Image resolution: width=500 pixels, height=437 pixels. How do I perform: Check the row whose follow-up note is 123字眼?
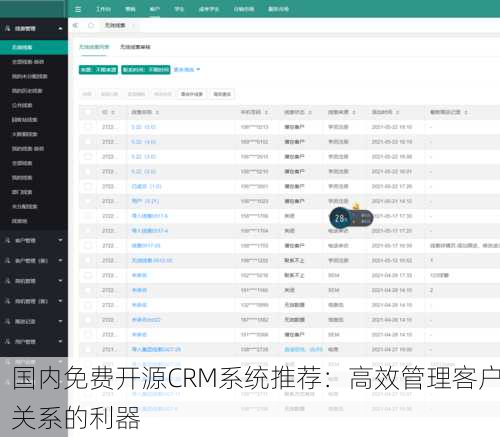click(88, 275)
